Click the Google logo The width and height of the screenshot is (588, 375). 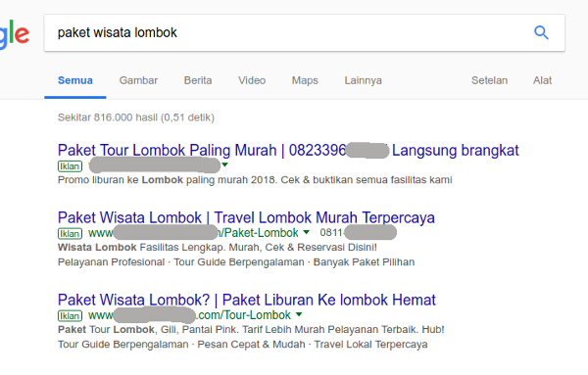15,34
